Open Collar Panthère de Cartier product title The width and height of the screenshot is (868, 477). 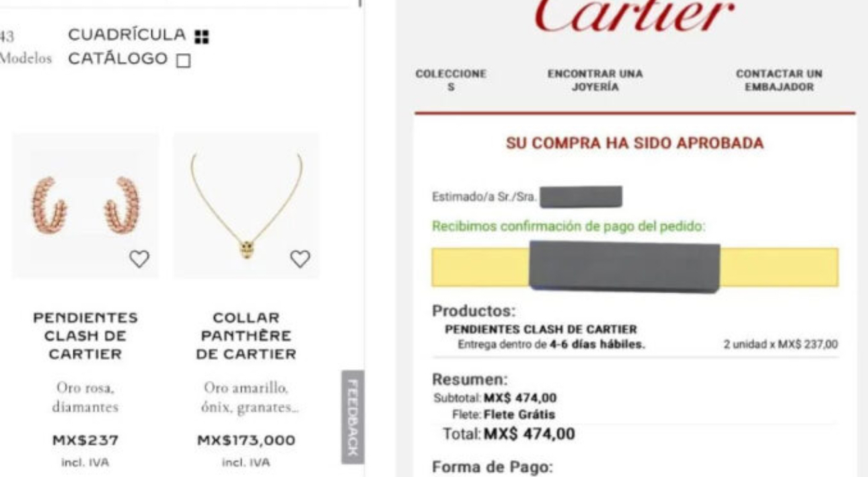click(246, 336)
